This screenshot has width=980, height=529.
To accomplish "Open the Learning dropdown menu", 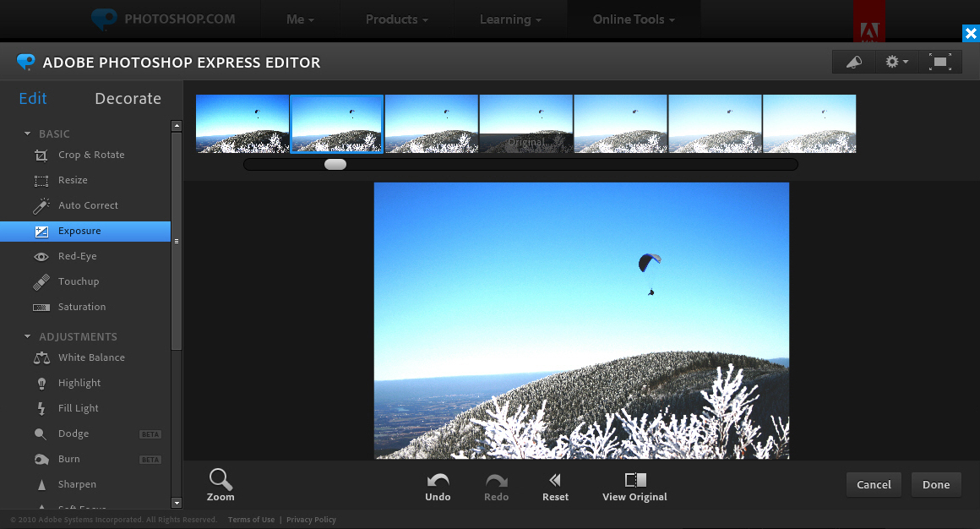I will 510,19.
